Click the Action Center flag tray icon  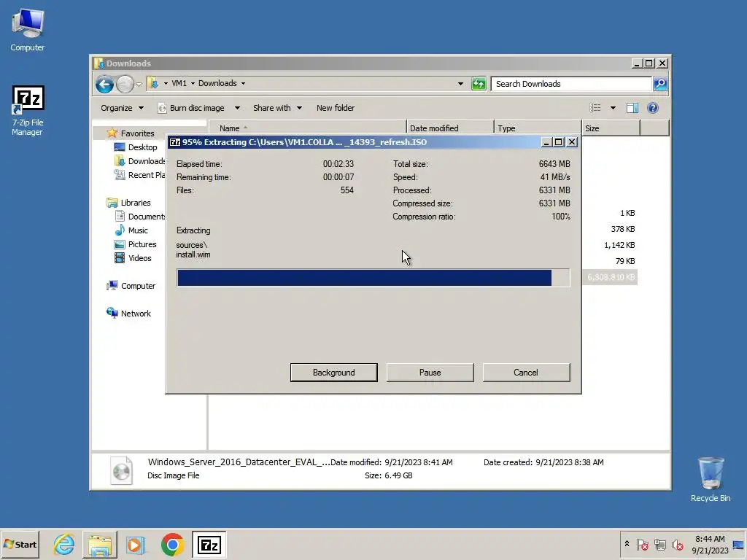point(642,545)
